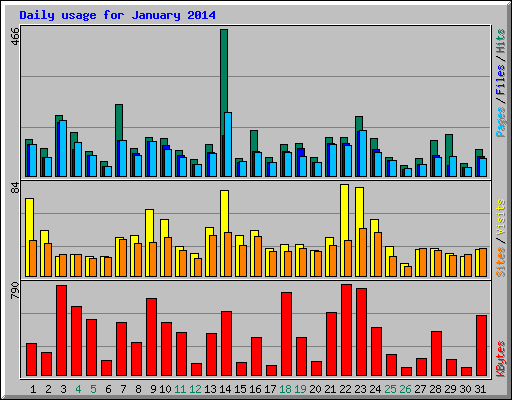The width and height of the screenshot is (512, 400).
Task: Click the red KBytes bar for day 3
Action: pyautogui.click(x=62, y=330)
